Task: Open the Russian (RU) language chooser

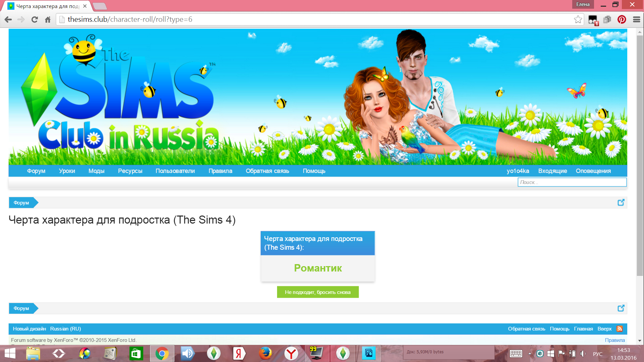Action: click(x=65, y=329)
